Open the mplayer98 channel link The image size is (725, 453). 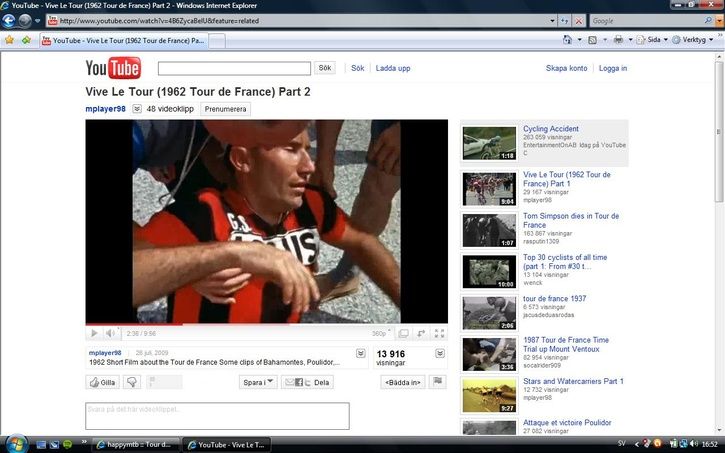tap(105, 109)
